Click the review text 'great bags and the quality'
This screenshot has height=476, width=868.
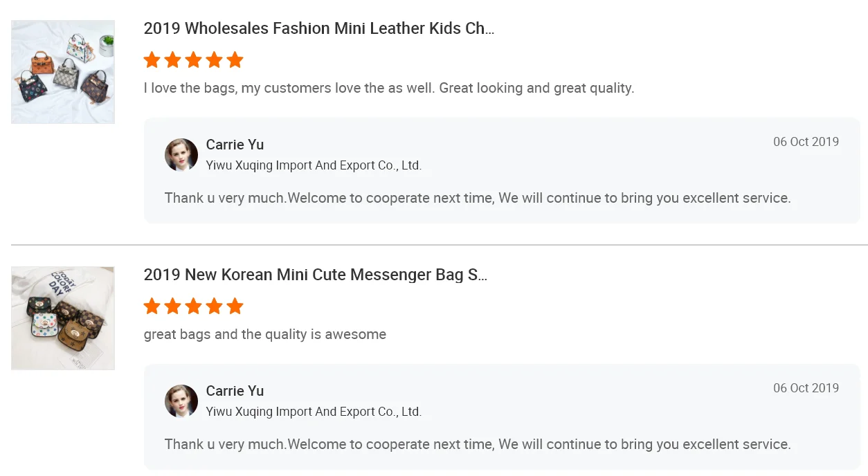click(x=265, y=335)
